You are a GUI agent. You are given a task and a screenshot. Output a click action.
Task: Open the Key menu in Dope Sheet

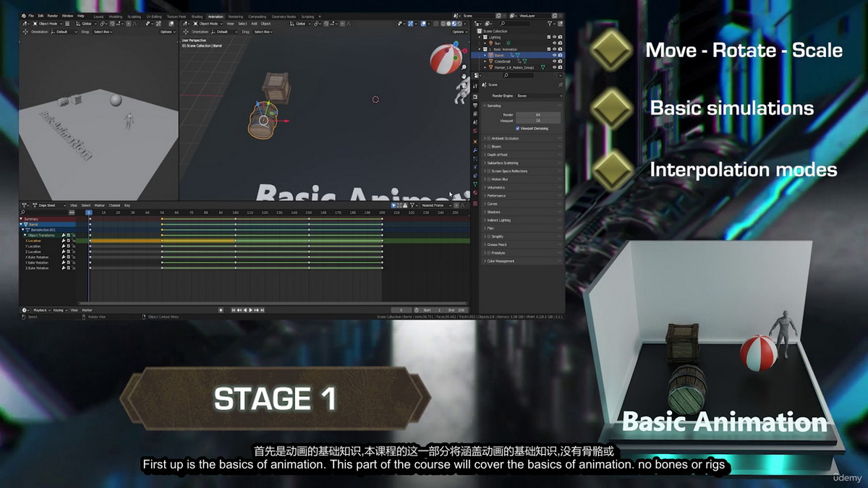point(127,205)
